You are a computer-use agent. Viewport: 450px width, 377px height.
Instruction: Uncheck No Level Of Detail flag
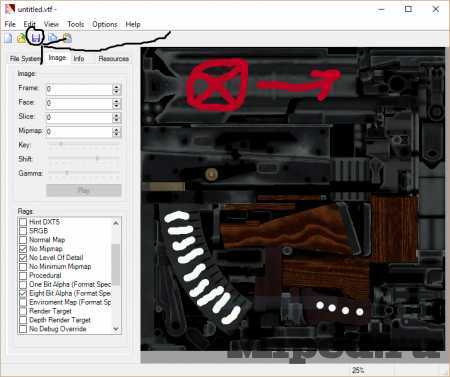pos(23,258)
